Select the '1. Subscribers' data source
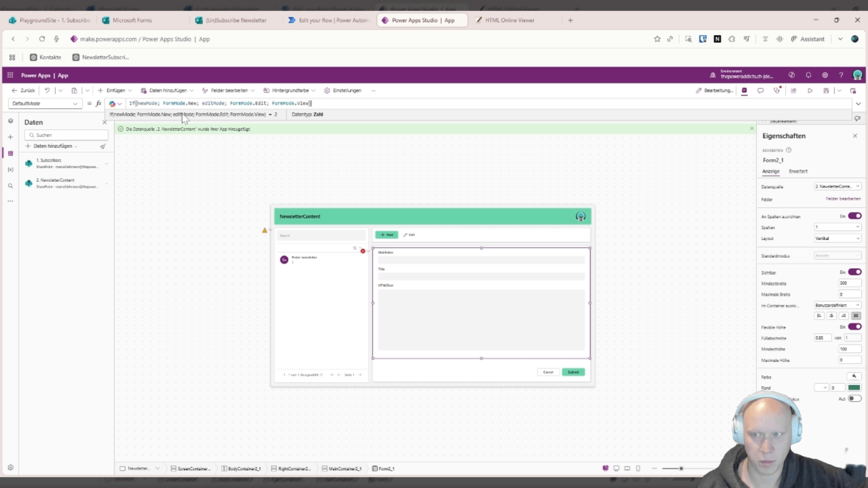The height and width of the screenshot is (488, 868). coord(66,163)
